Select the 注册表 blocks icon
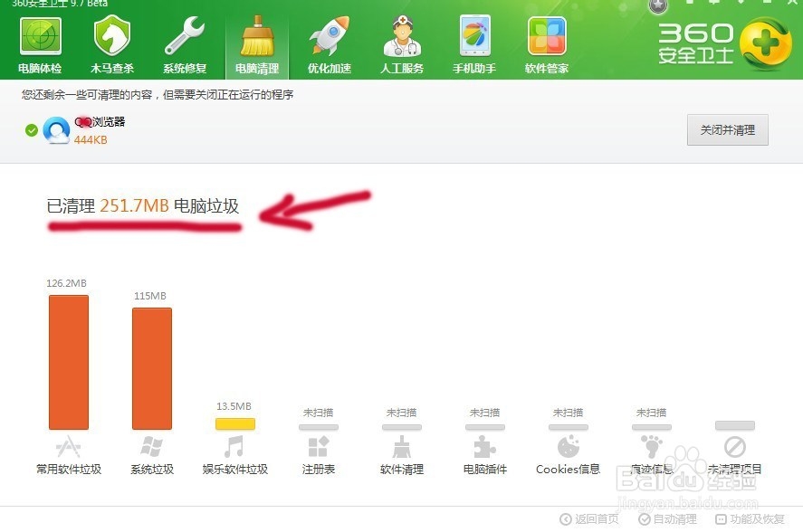The image size is (803, 532). [319, 446]
